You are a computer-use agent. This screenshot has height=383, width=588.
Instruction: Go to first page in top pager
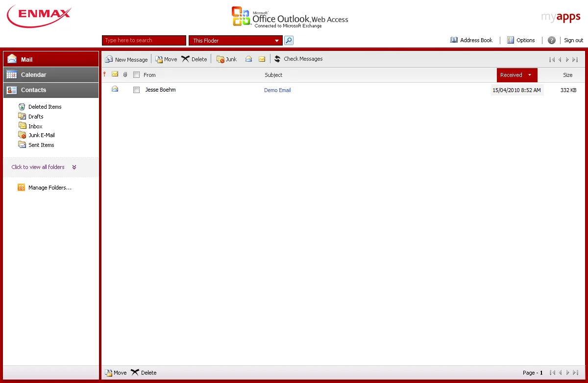pyautogui.click(x=552, y=60)
